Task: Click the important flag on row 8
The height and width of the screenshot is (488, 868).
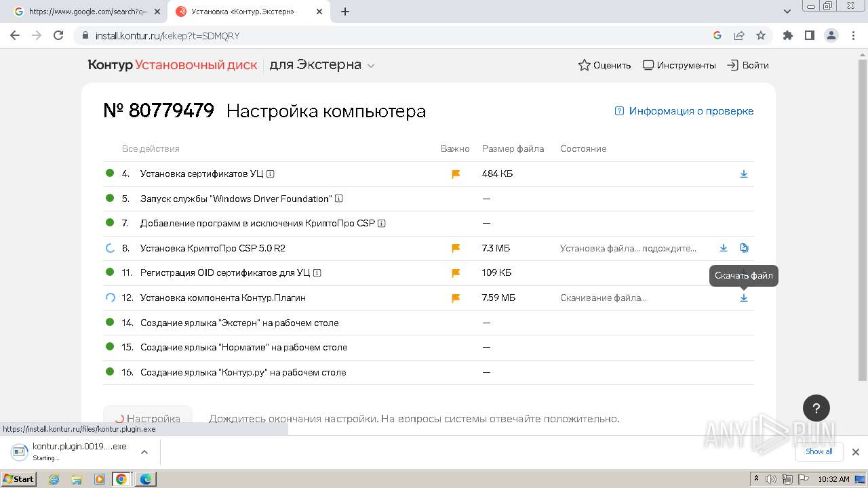Action: tap(456, 248)
